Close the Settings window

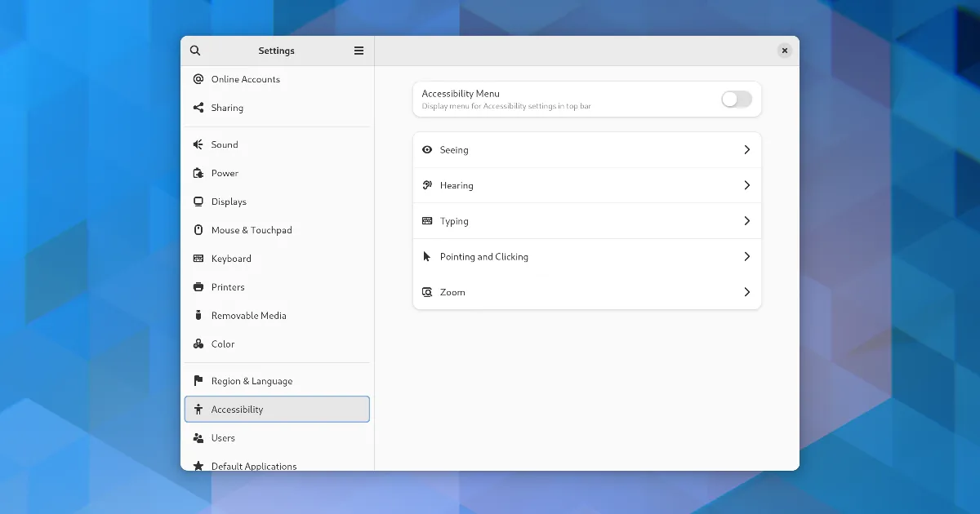tap(784, 51)
